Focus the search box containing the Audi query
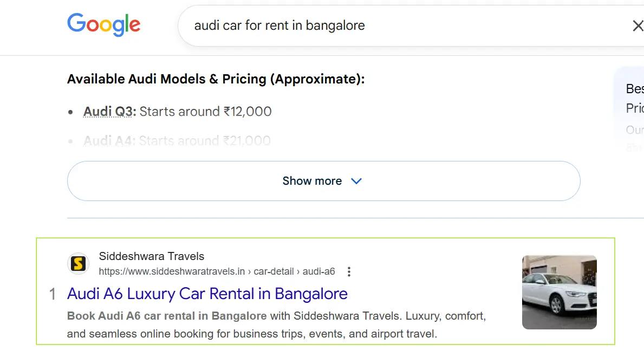The image size is (644, 350). pyautogui.click(x=379, y=25)
